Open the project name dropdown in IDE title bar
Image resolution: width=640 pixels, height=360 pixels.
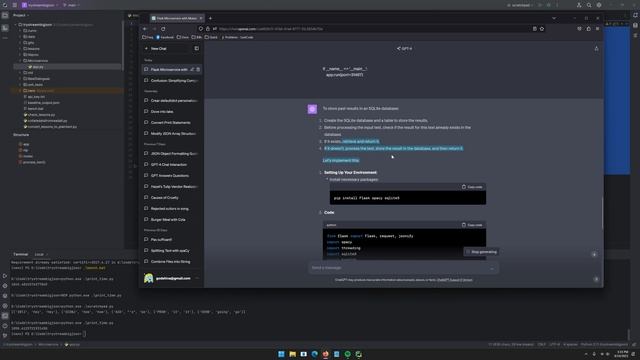point(40,5)
